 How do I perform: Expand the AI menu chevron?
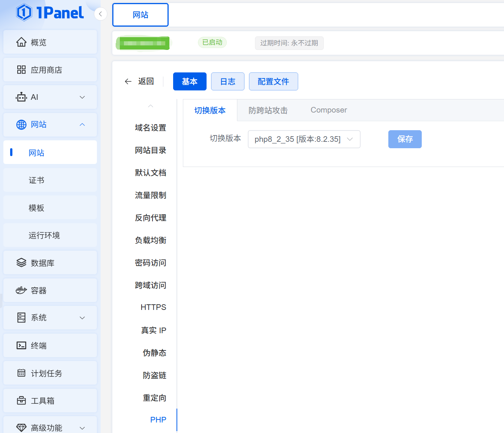tap(82, 97)
